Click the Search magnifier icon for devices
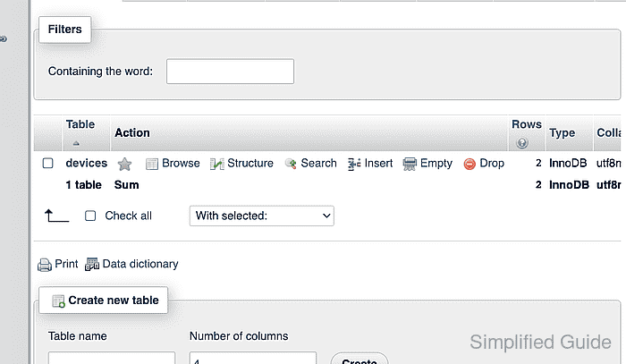The width and height of the screenshot is (626, 364). (291, 164)
